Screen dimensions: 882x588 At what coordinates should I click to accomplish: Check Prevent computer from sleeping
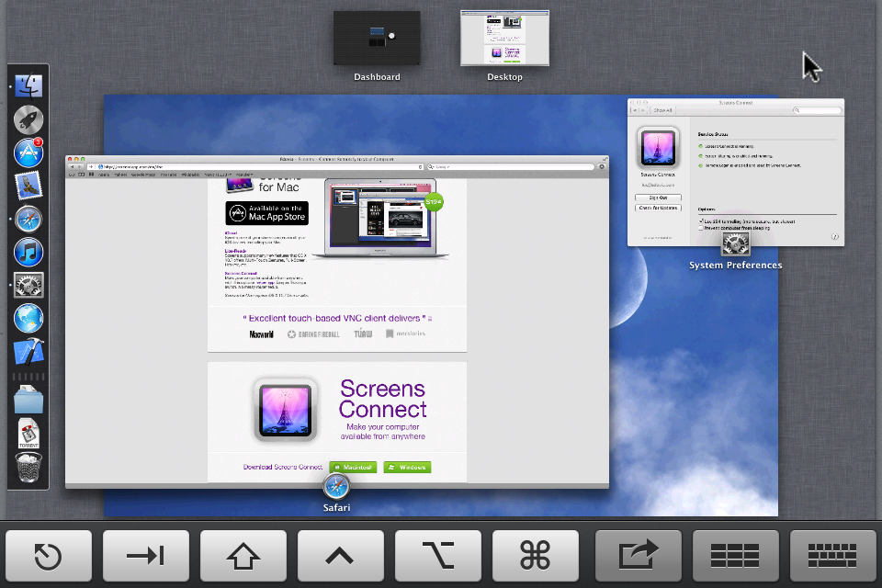(x=700, y=229)
